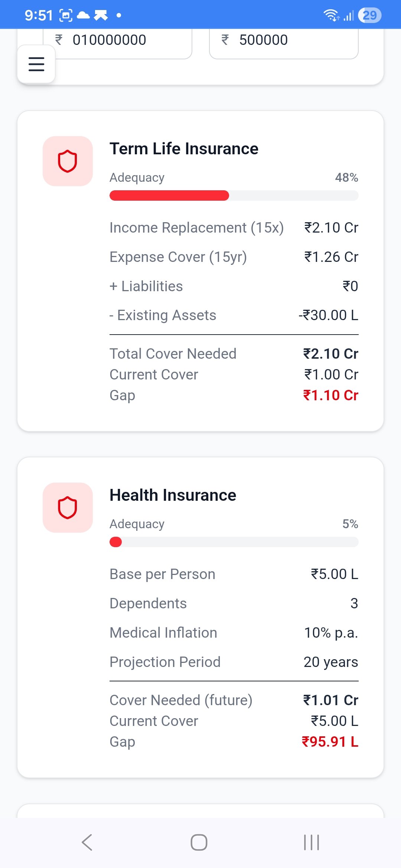The image size is (401, 868).
Task: Tap the Wi-Fi status icon
Action: pos(330,15)
